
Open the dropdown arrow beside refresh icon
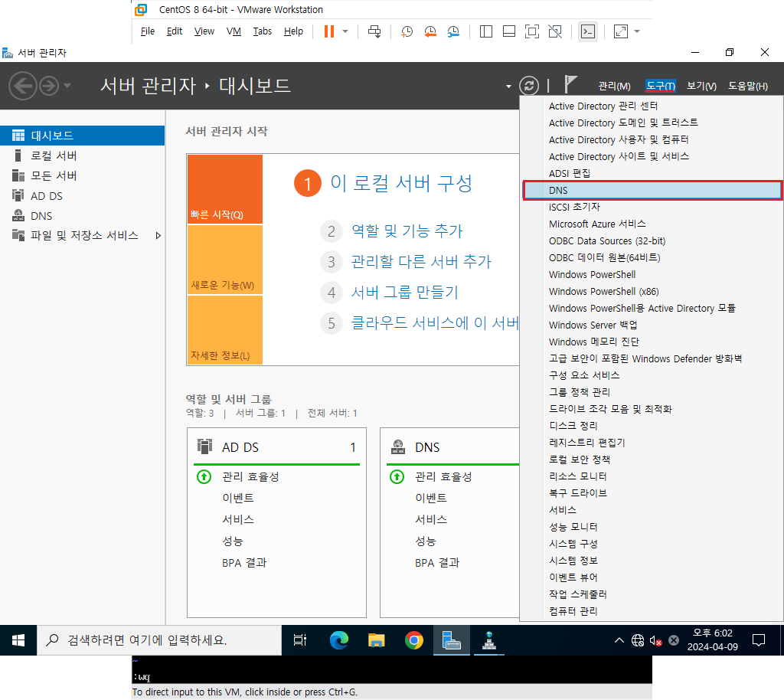click(x=508, y=87)
